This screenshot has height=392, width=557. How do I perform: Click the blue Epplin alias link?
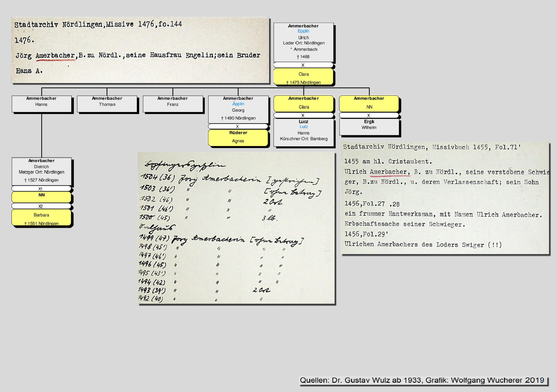pos(303,31)
